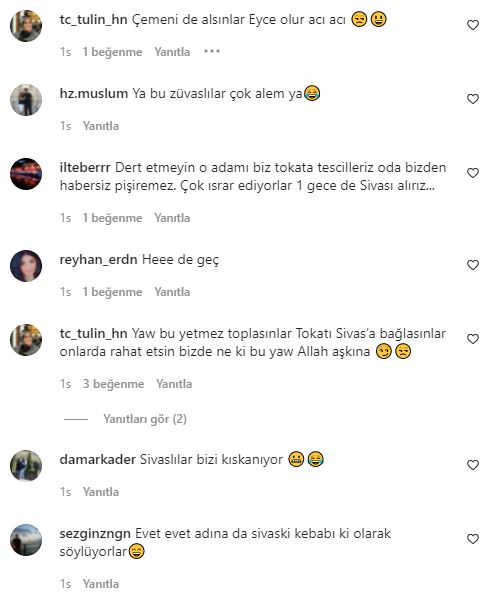Expand replies with Yanıtları gör (2)

(x=145, y=419)
